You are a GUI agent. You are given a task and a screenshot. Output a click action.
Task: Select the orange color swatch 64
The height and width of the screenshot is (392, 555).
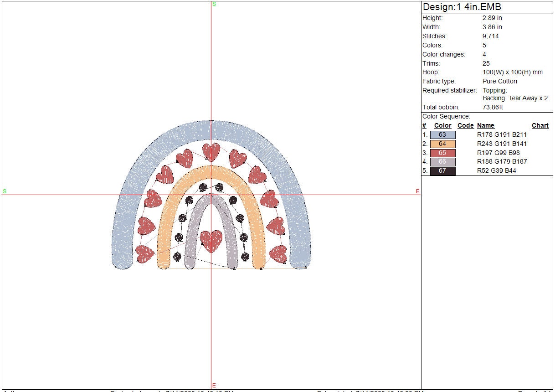coord(442,144)
